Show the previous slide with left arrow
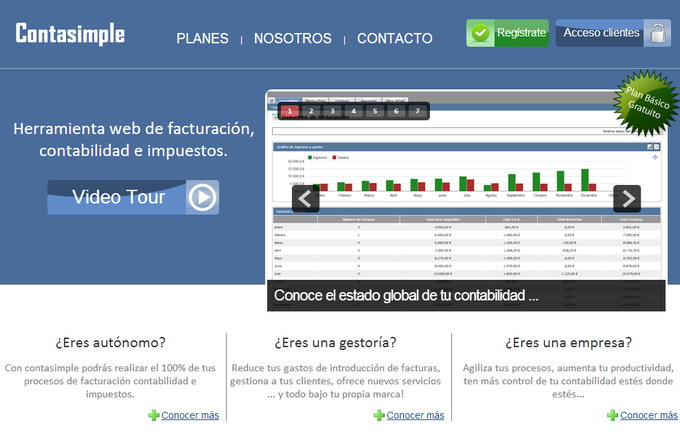 click(306, 199)
